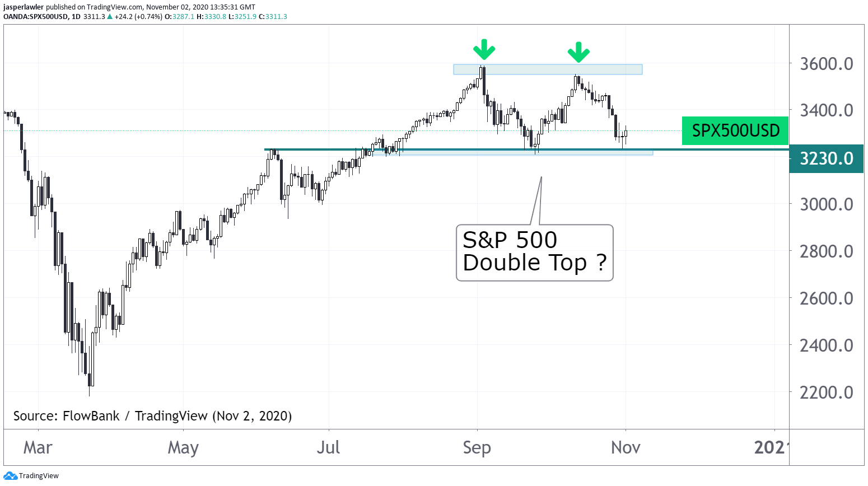Viewport: 868px width, 486px height.
Task: Click the second green down arrow
Action: pos(578,52)
